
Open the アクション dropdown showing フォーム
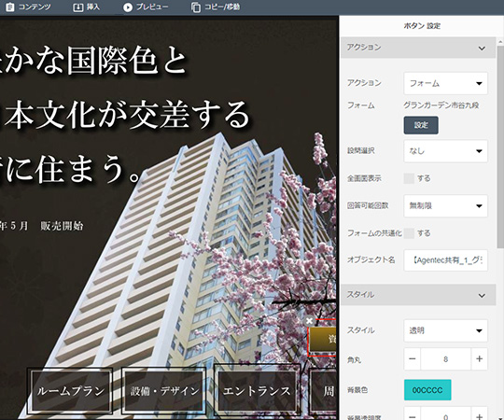tap(445, 84)
